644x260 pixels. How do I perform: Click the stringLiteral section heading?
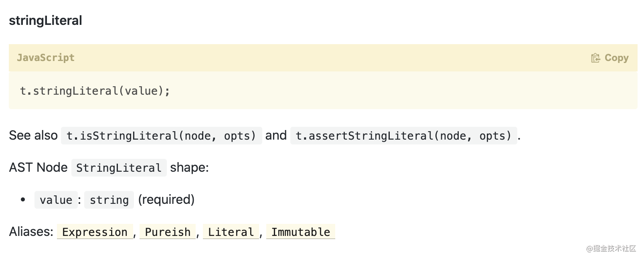(x=45, y=20)
